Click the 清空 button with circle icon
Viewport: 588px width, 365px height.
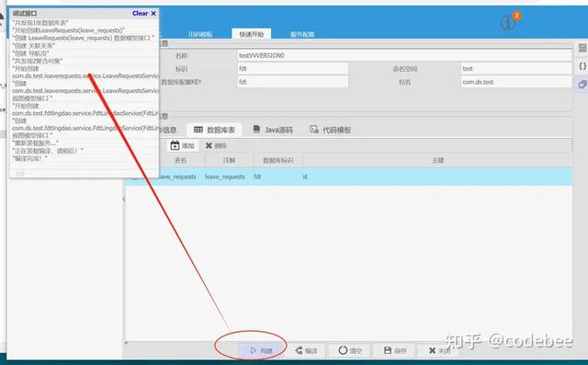pos(350,350)
